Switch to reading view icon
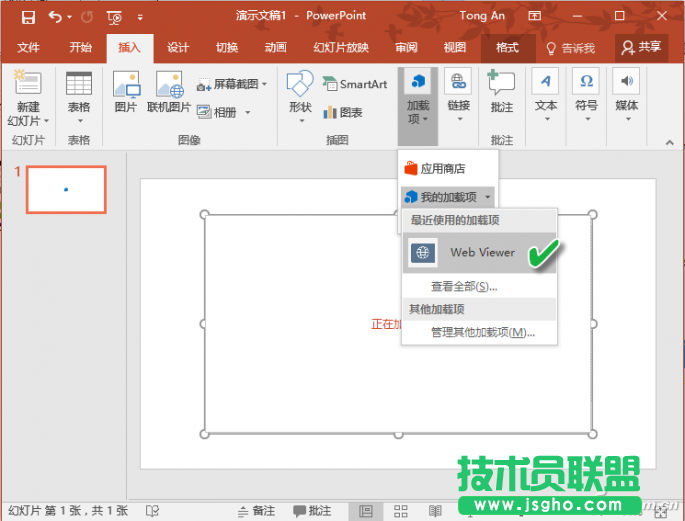685x521 pixels. click(x=435, y=511)
